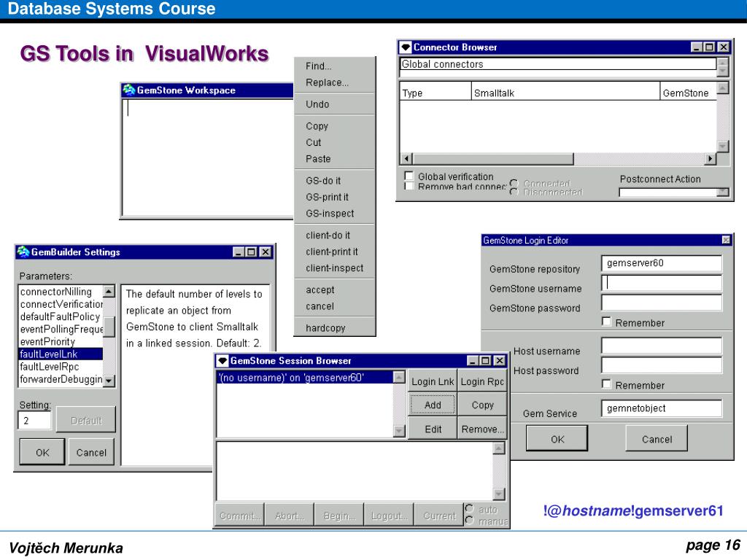This screenshot has width=747, height=560.
Task: Maximize the Connector Browser window
Action: pos(709,47)
